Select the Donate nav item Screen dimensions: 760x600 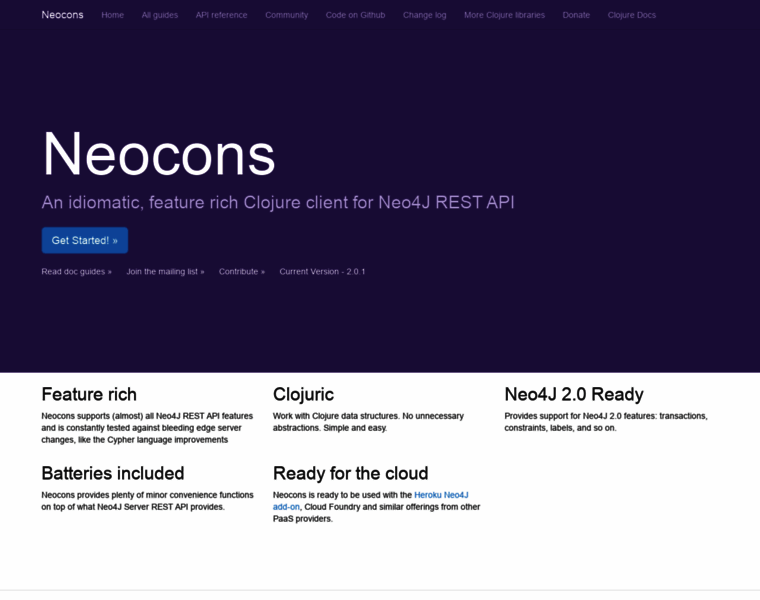point(576,15)
